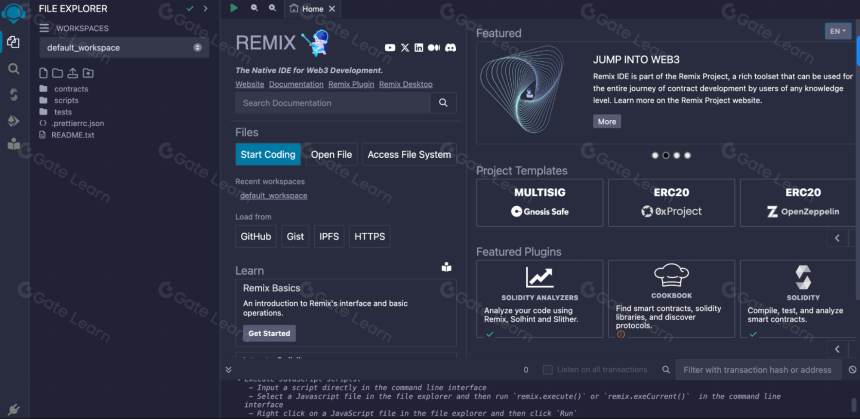Open the File Explorer sidebar icon

click(13, 42)
